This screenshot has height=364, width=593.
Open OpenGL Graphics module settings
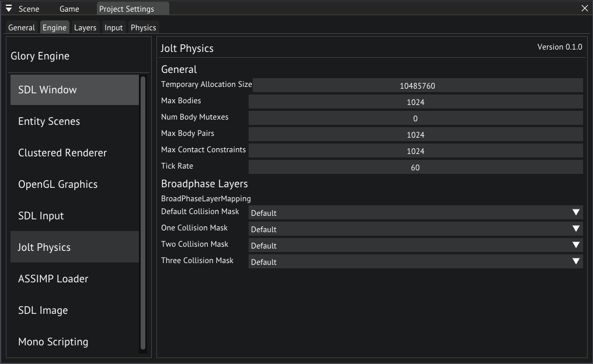pyautogui.click(x=74, y=184)
